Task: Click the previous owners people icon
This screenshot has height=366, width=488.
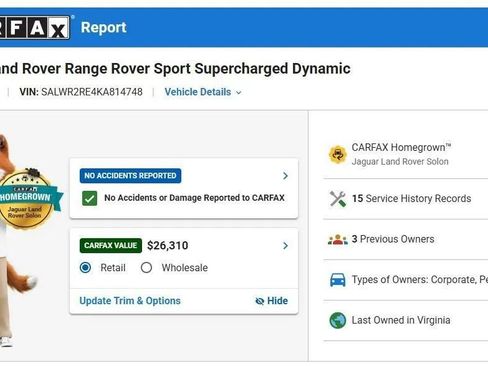Action: pos(337,239)
